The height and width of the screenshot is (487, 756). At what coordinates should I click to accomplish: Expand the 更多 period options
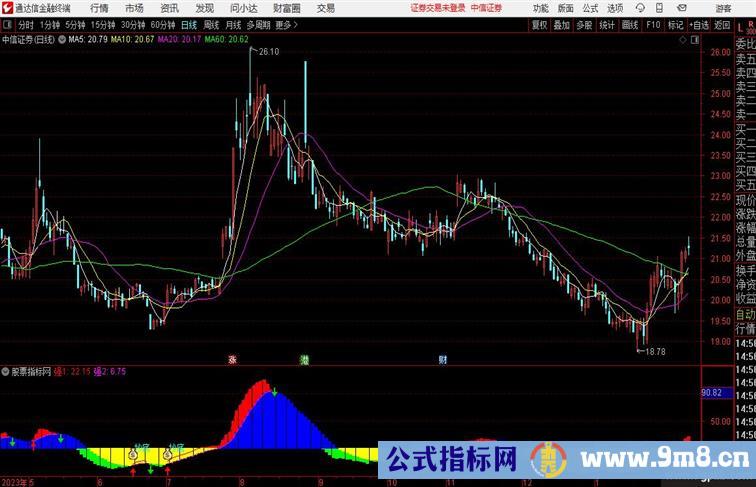click(x=287, y=25)
